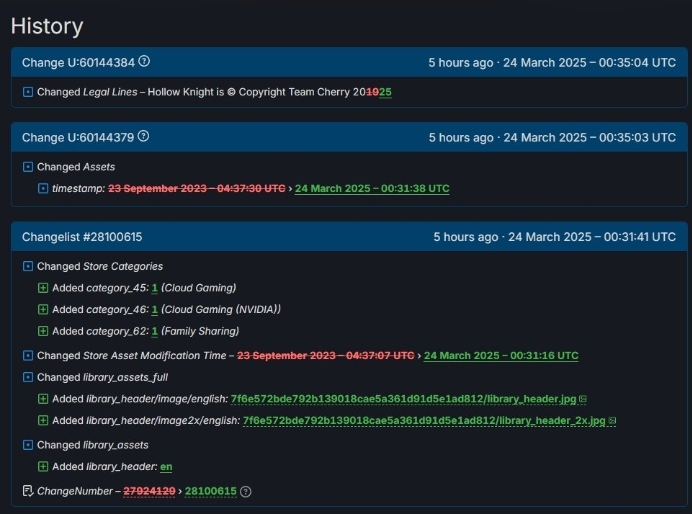The height and width of the screenshot is (514, 692).
Task: Click the Store Asset Modification Time new timestamp
Action: click(x=500, y=356)
